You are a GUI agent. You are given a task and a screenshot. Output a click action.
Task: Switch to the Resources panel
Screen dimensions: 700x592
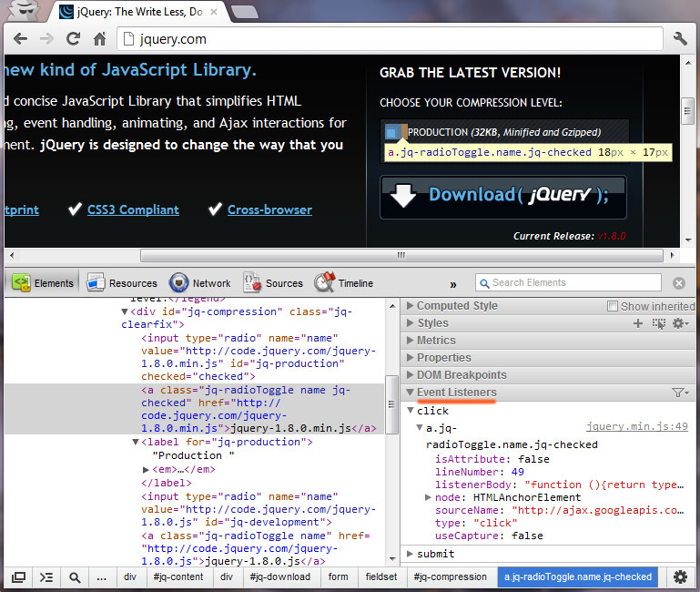point(122,283)
